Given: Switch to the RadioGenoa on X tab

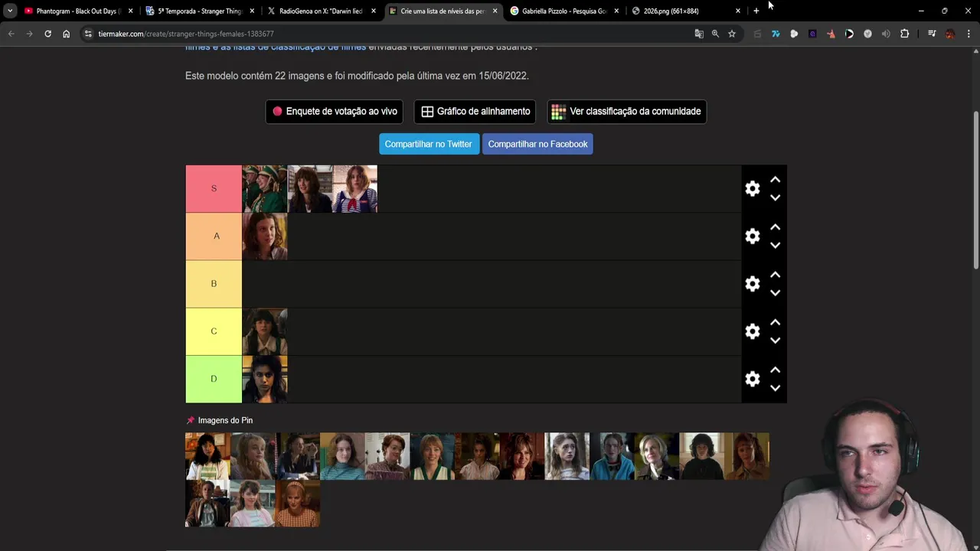Looking at the screenshot, I should [x=320, y=11].
